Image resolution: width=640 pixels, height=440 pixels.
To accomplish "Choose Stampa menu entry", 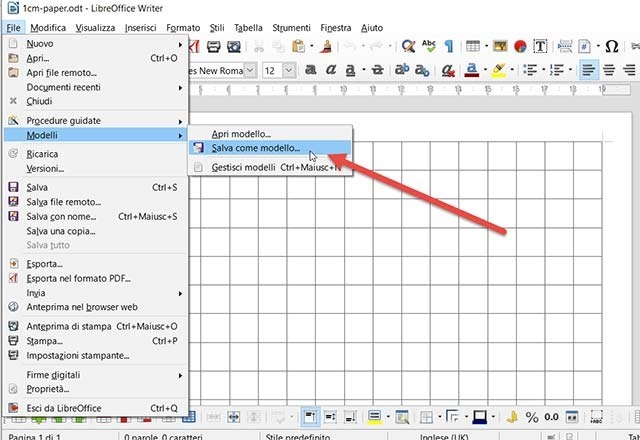I will (x=95, y=341).
